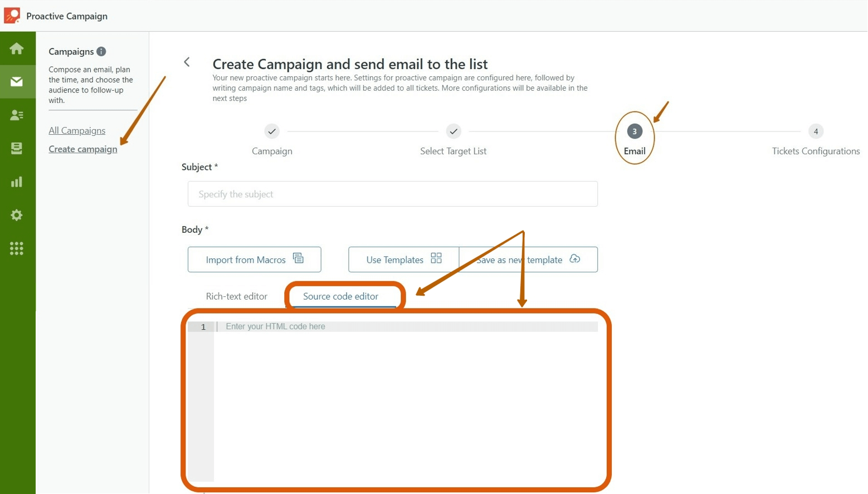Image resolution: width=868 pixels, height=494 pixels.
Task: Go back using the left chevron arrow
Action: tap(187, 62)
